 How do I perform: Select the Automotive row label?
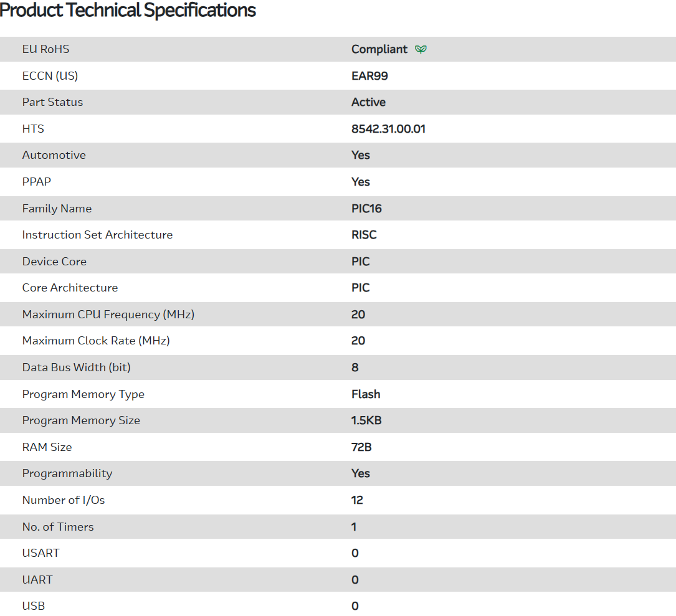point(54,155)
